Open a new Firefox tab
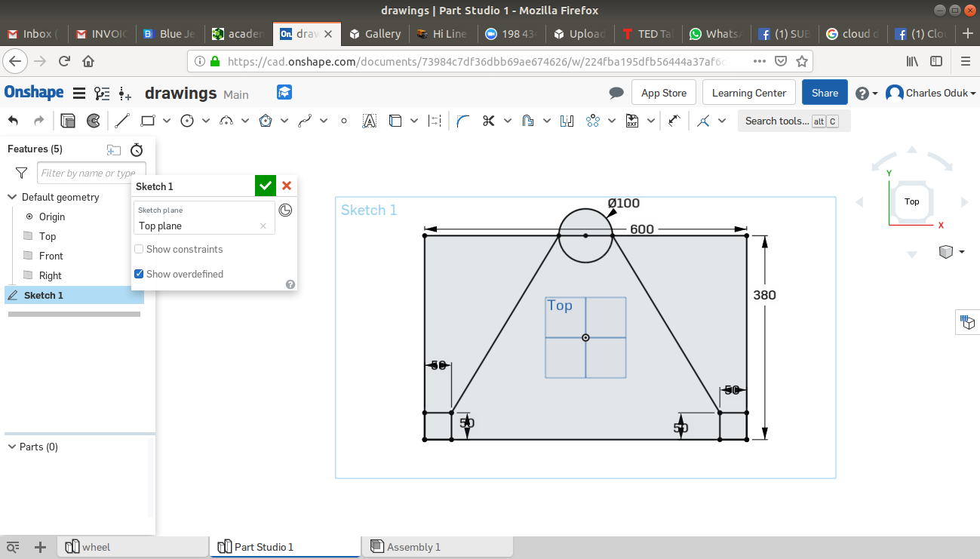980x559 pixels. tap(968, 34)
